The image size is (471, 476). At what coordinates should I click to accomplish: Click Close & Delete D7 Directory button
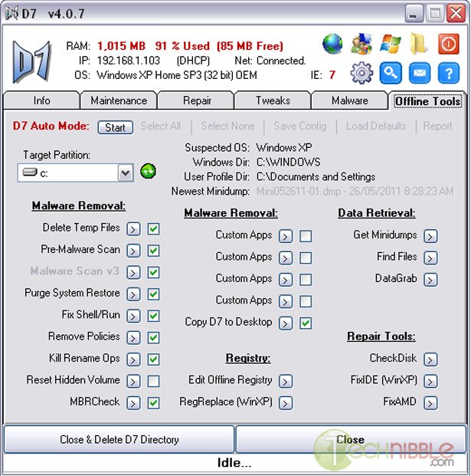tap(119, 440)
